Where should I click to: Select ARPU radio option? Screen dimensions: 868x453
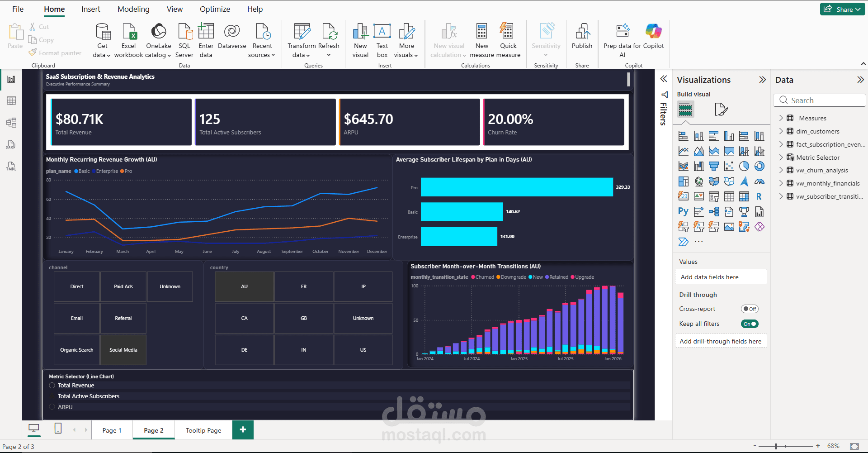(x=52, y=407)
